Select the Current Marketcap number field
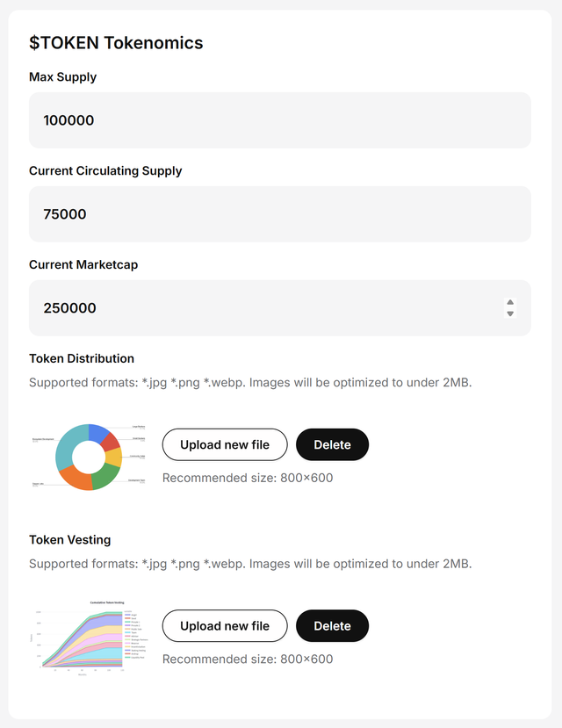Image resolution: width=562 pixels, height=728 pixels. pos(263,308)
